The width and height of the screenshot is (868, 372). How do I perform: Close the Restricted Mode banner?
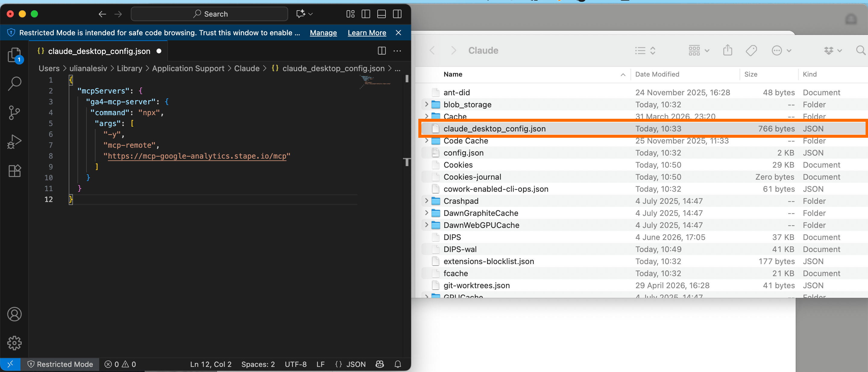[x=398, y=33]
